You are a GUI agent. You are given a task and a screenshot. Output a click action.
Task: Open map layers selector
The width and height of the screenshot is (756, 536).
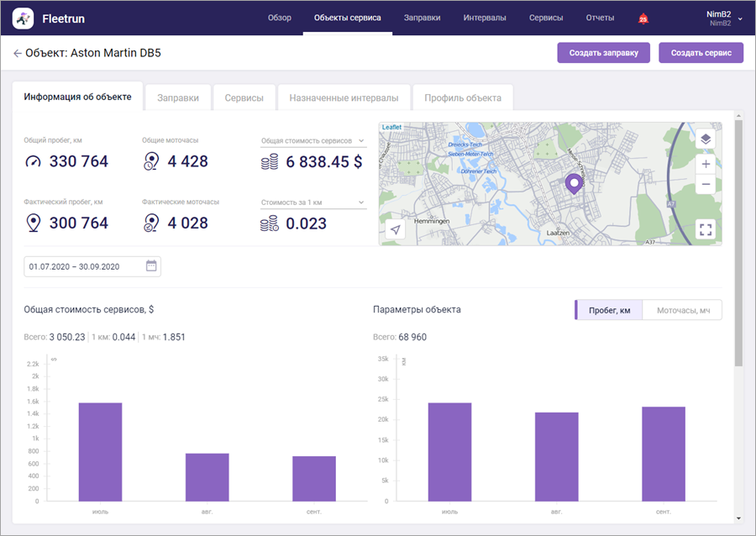pyautogui.click(x=705, y=139)
